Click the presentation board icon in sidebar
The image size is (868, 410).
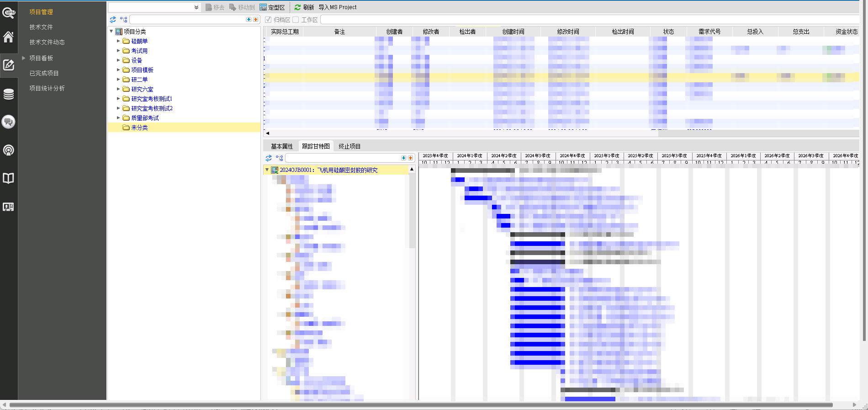9,207
